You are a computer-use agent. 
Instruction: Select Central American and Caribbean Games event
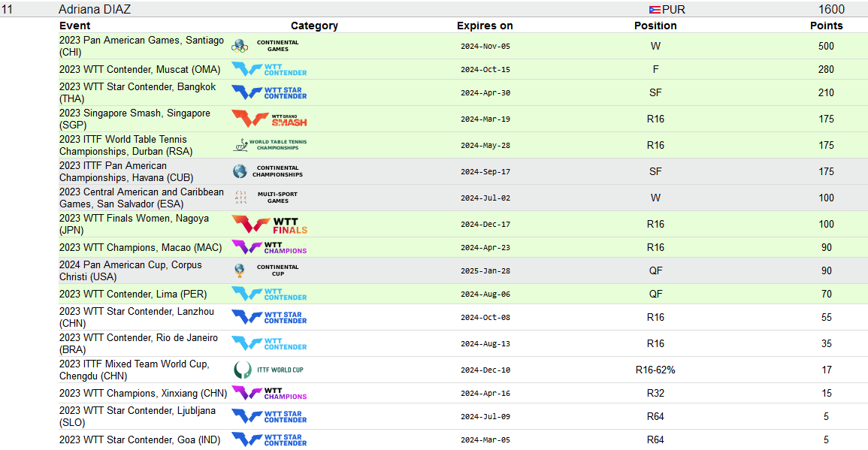coord(142,198)
